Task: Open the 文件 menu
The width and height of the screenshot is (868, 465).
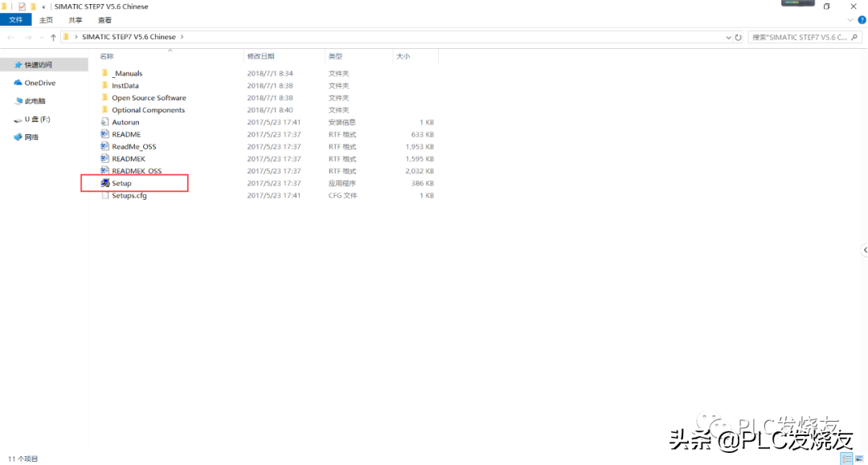Action: (15, 20)
